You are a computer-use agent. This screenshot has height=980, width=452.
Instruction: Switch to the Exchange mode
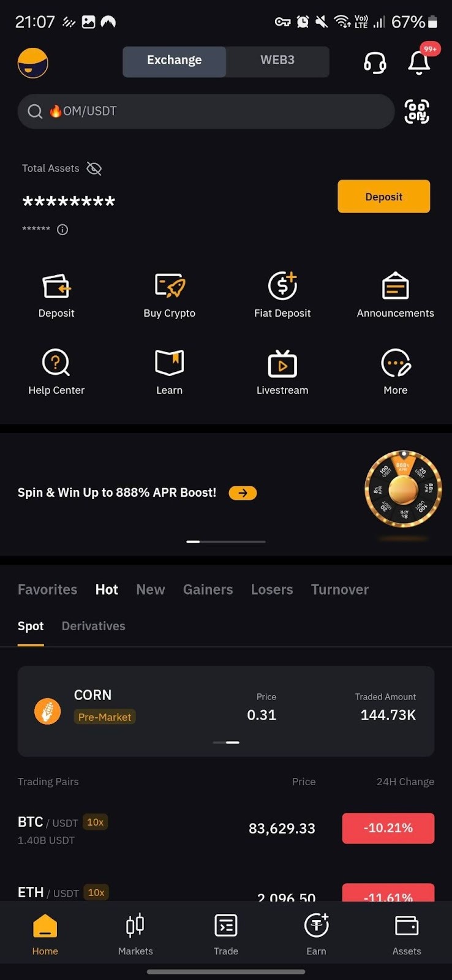point(175,61)
